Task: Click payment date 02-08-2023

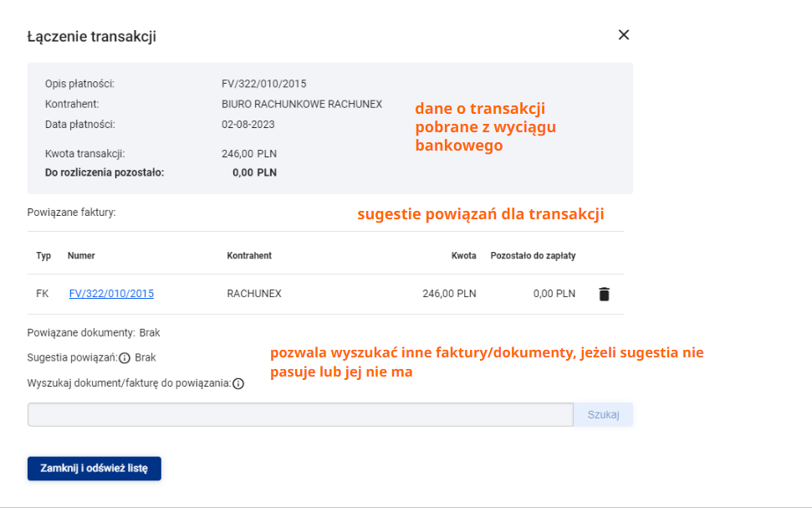Action: [248, 125]
